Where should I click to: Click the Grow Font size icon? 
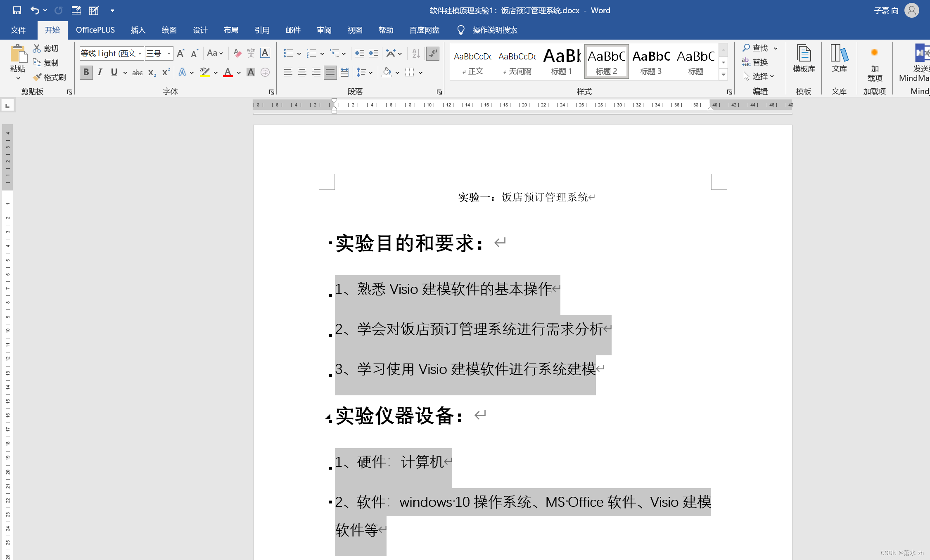coord(180,53)
